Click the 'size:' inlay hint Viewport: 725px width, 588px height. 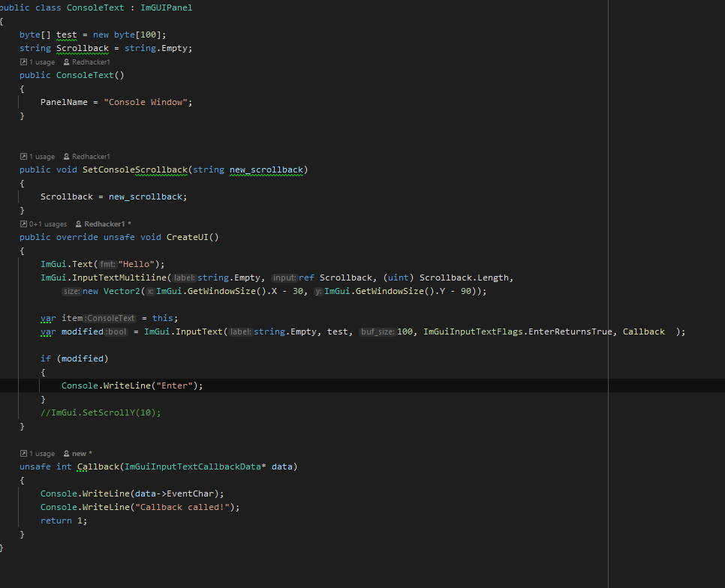pyautogui.click(x=71, y=291)
